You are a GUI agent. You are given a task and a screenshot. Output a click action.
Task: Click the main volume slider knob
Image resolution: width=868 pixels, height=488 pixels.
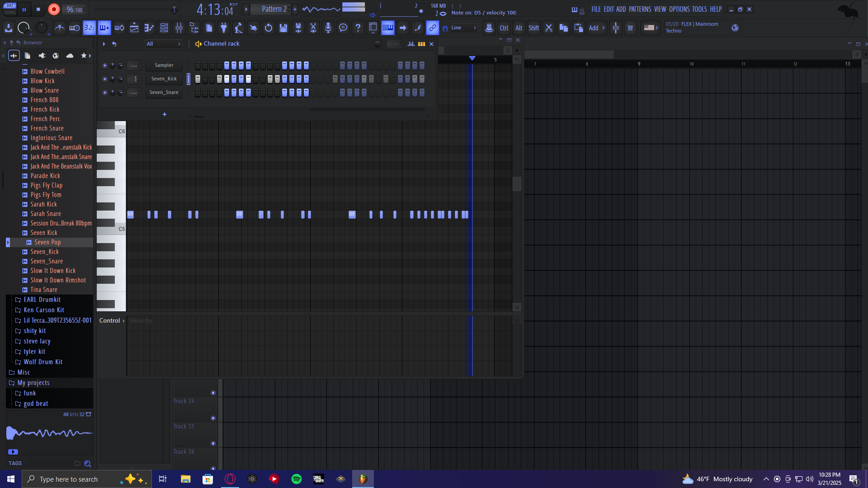pos(174,9)
